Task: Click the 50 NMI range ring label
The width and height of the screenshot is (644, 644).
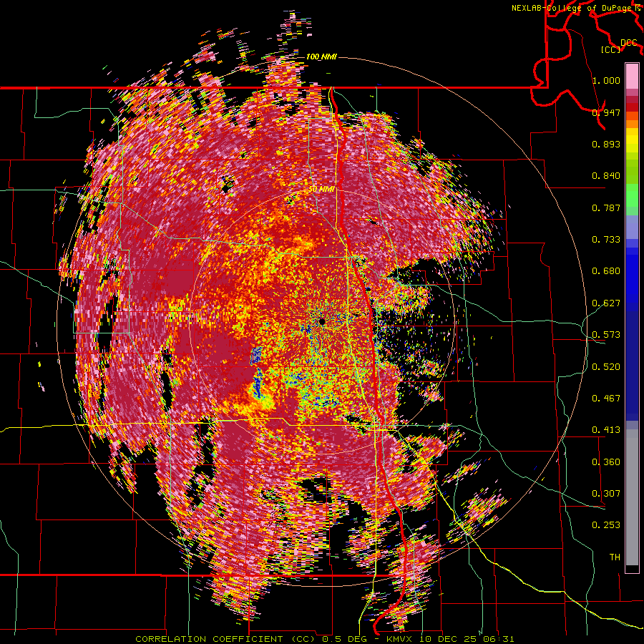Action: [321, 190]
